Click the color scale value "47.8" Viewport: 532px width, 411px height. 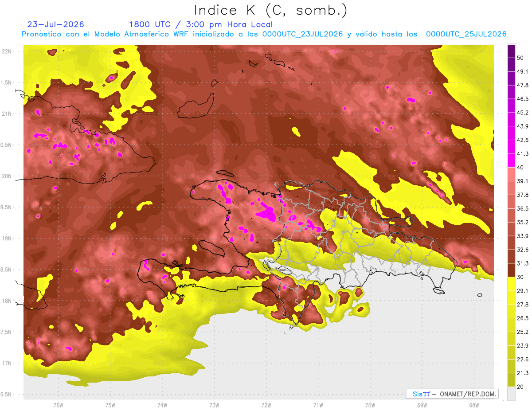pyautogui.click(x=523, y=85)
